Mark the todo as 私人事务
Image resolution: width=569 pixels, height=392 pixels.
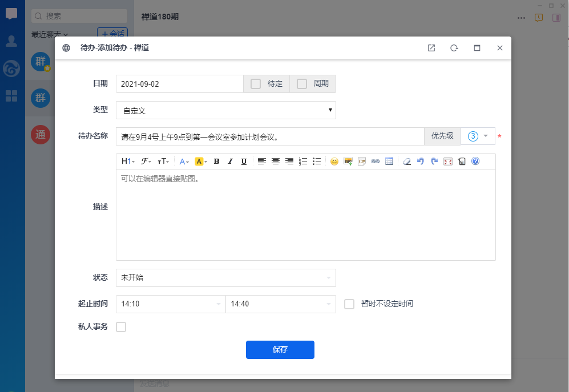[121, 327]
